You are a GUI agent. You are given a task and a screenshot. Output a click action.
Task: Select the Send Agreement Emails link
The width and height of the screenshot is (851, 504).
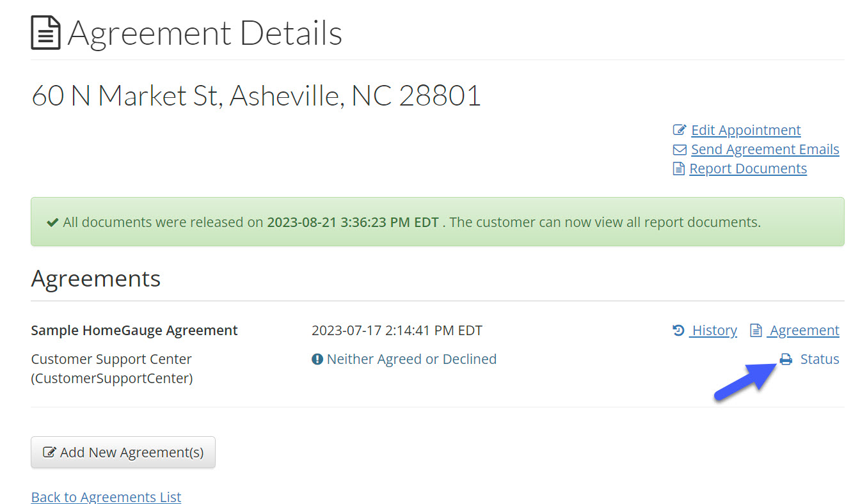(765, 150)
